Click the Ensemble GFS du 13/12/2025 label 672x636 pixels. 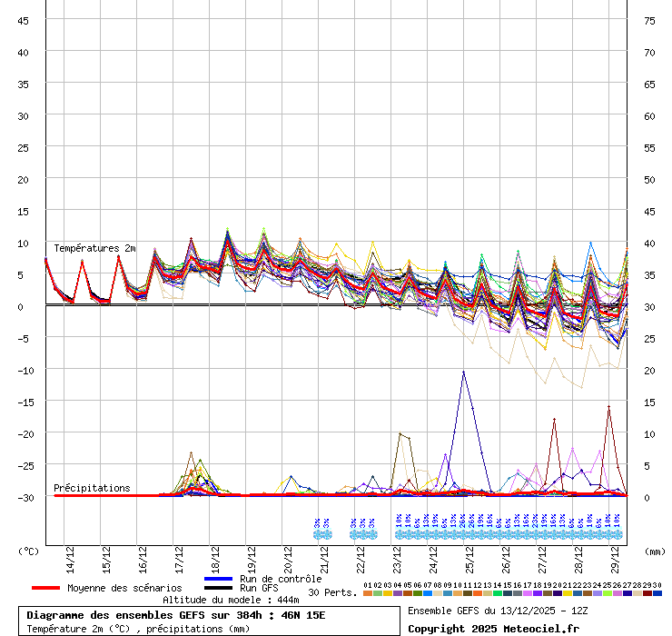click(x=499, y=611)
